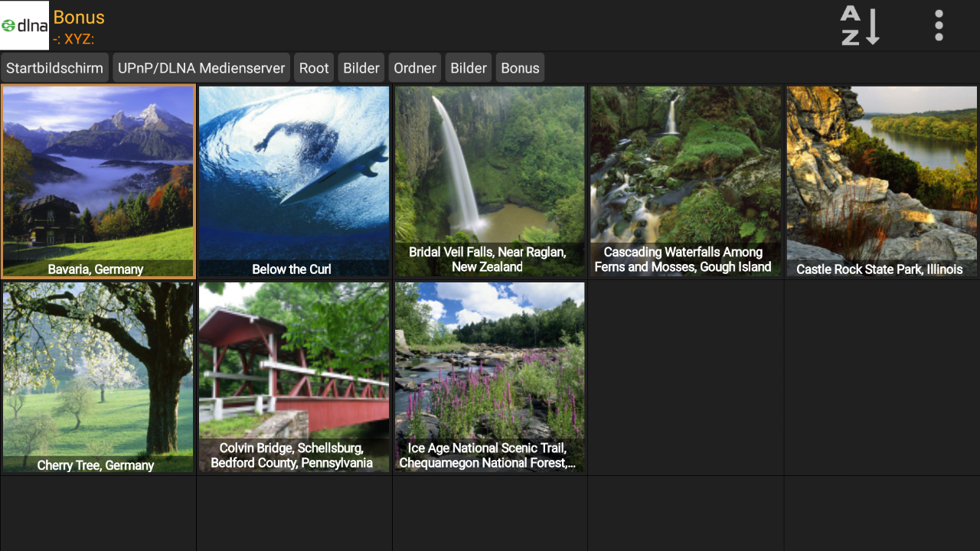Open Cascading Waterfalls Gough Island photo
Screen dimensions: 980x551
[686, 181]
